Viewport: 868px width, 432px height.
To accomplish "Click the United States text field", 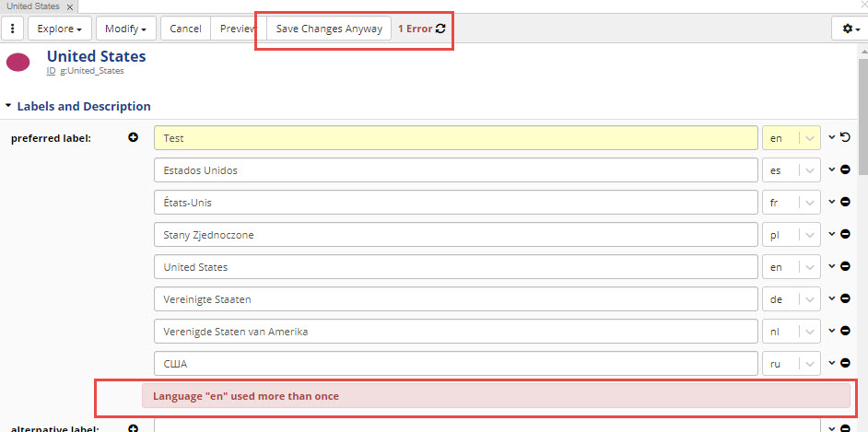I will [455, 267].
